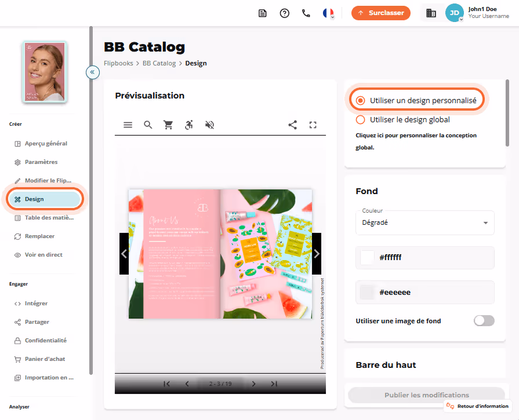Open the company building icon
The image size is (519, 420).
431,13
